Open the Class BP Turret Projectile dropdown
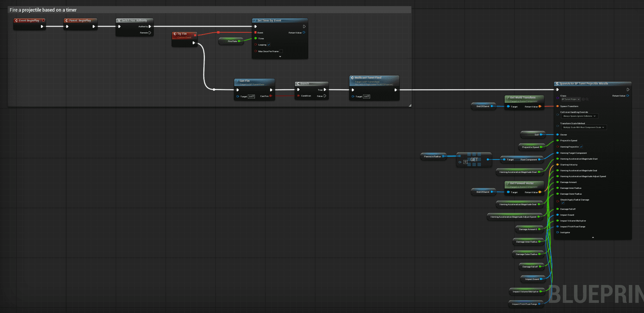644x313 pixels. click(570, 99)
